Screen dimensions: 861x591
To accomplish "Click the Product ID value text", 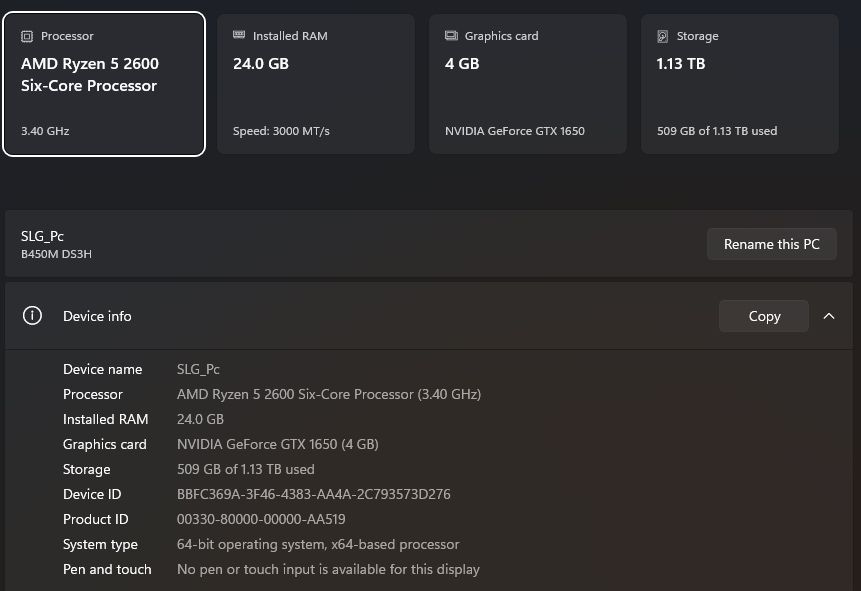I will 261,520.
